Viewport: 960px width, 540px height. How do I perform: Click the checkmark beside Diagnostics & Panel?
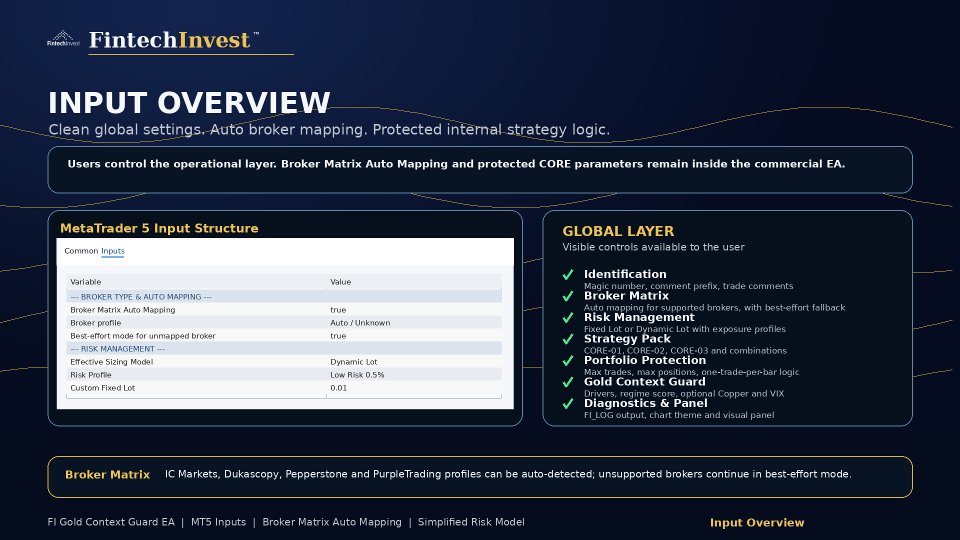tap(568, 403)
